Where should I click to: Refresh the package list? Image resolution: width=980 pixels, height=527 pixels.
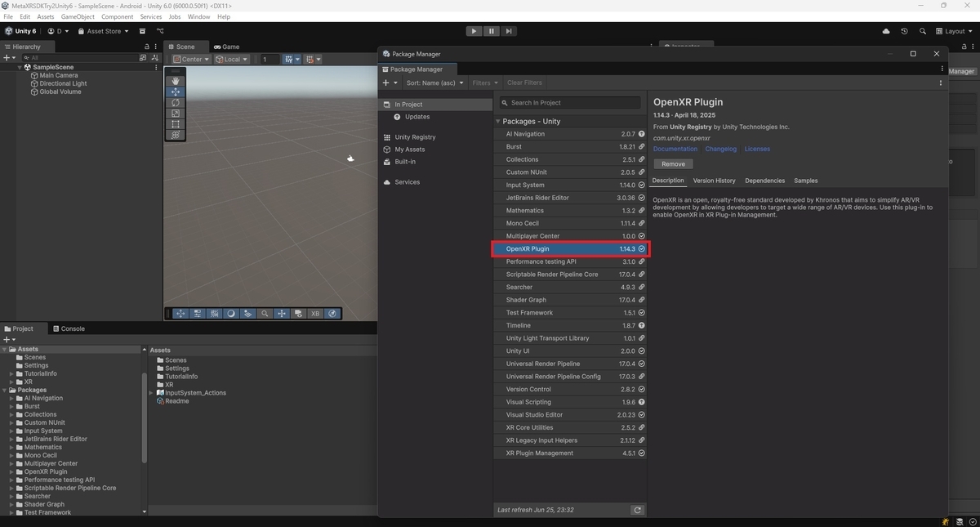pos(637,510)
